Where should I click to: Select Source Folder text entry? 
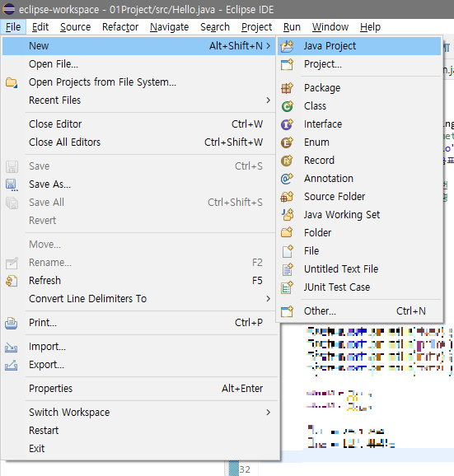pyautogui.click(x=335, y=196)
